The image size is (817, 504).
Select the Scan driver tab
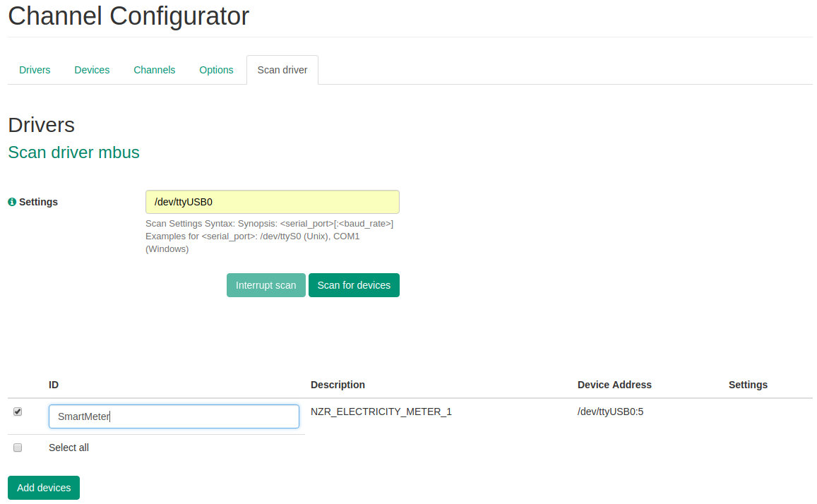[x=282, y=70]
